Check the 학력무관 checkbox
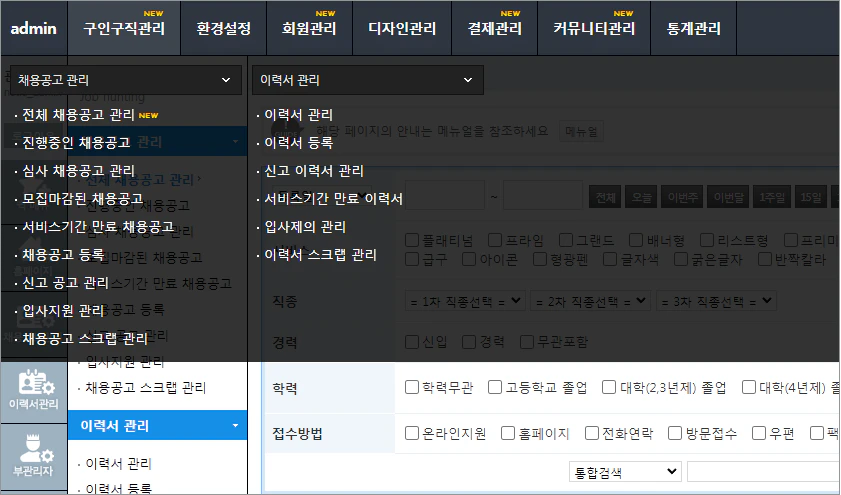The image size is (841, 495). pyautogui.click(x=412, y=387)
